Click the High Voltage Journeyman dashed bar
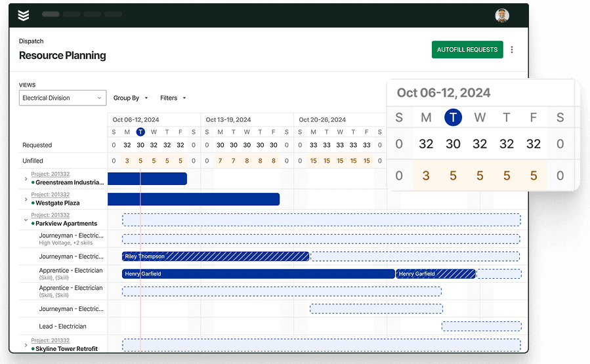This screenshot has height=364, width=590. click(321, 239)
